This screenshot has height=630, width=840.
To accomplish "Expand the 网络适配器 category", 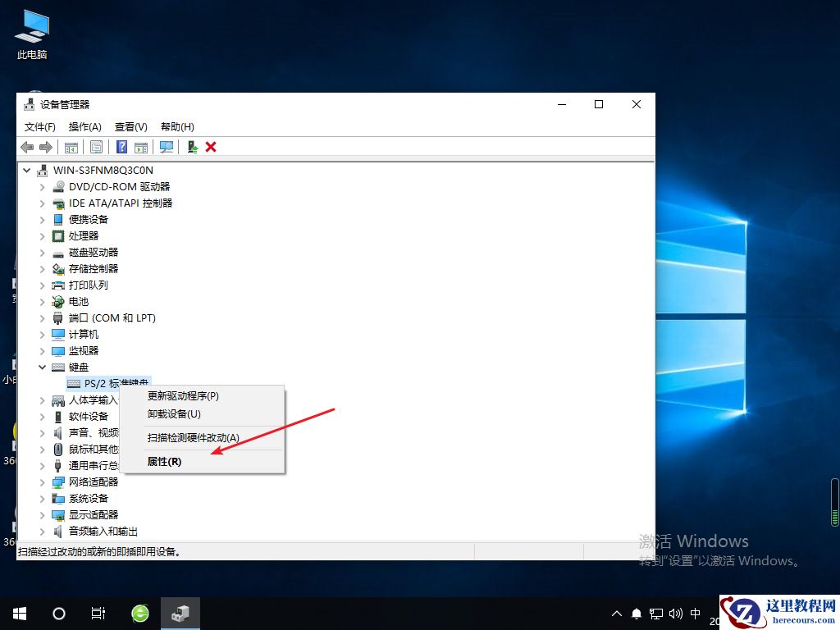I will click(43, 482).
